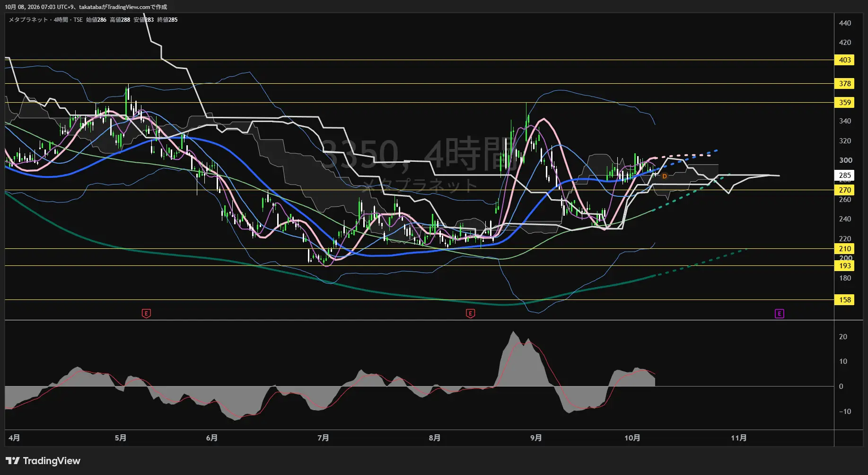868x475 pixels.
Task: Click the 359 yellow price label
Action: pyautogui.click(x=845, y=103)
